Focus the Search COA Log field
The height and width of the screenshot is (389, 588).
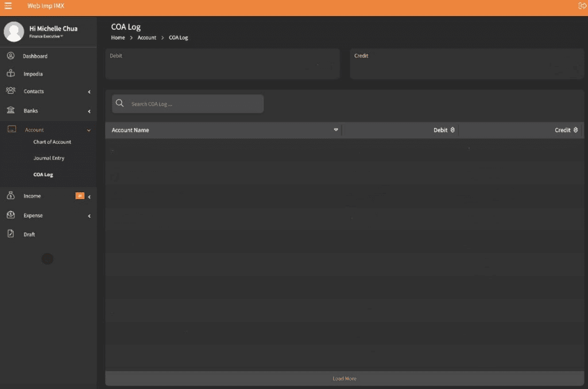click(x=188, y=104)
